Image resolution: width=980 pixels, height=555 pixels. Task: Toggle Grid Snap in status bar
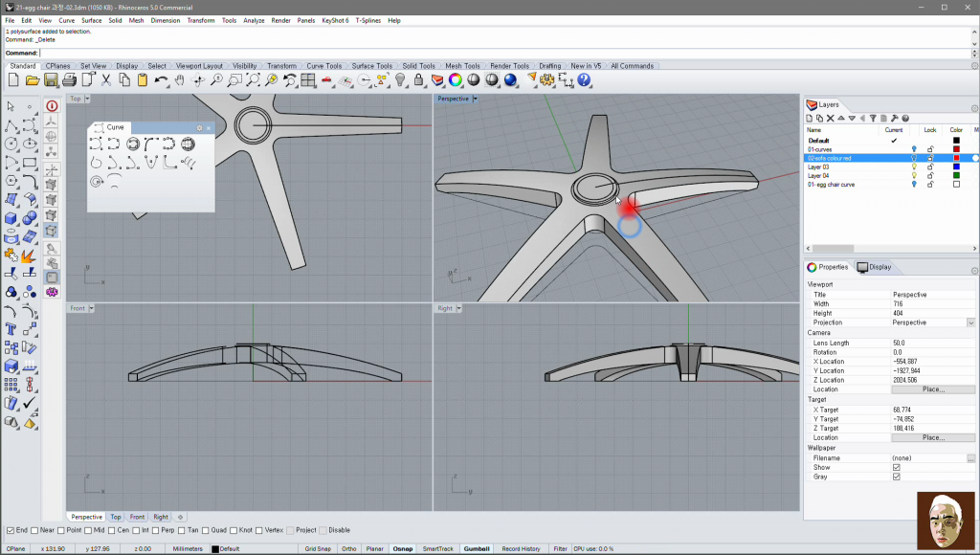[x=318, y=548]
